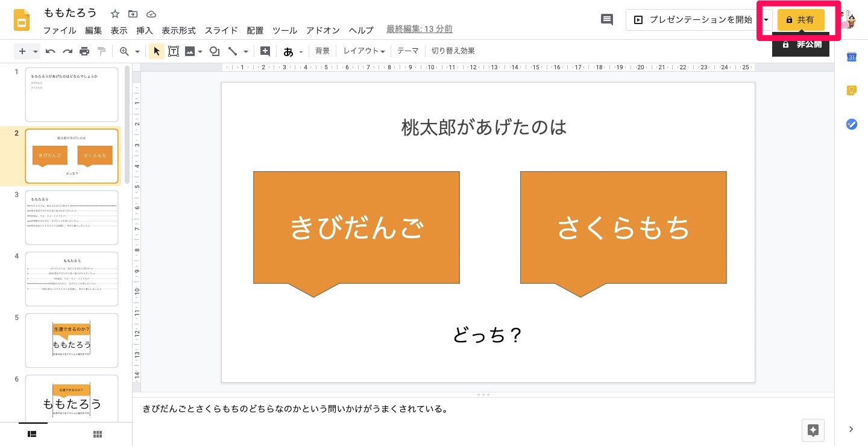Open the スライド menu
This screenshot has height=446, width=868.
(x=221, y=30)
